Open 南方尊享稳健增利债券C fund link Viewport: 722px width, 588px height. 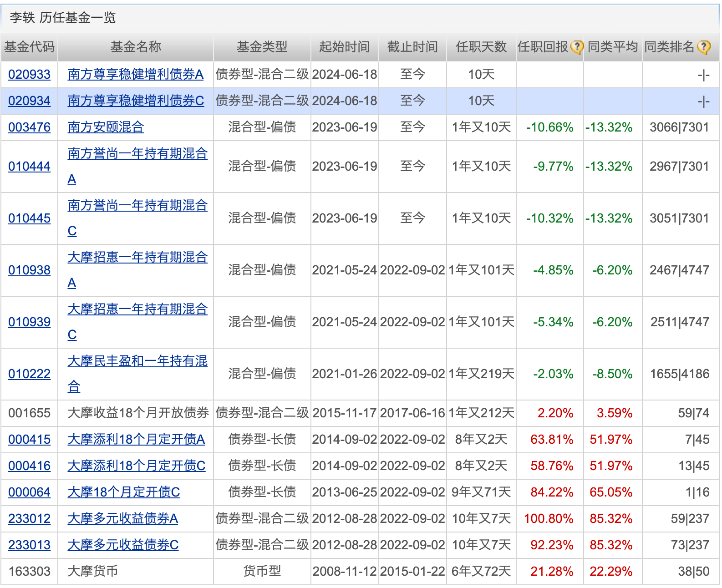pyautogui.click(x=136, y=101)
